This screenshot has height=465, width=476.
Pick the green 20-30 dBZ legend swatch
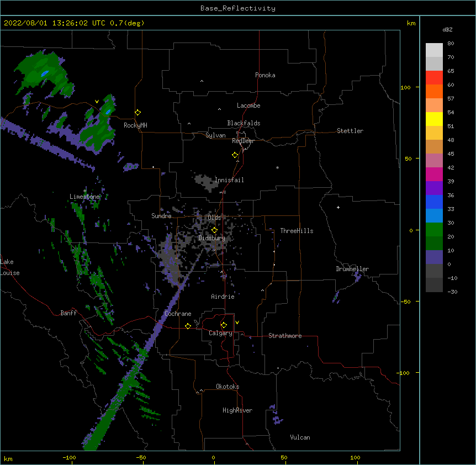pos(434,230)
